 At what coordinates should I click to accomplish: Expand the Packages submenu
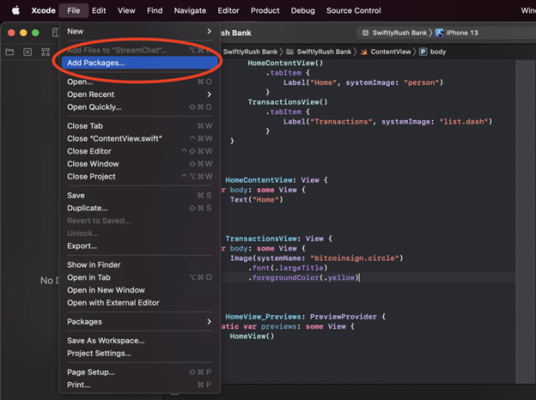tap(139, 322)
